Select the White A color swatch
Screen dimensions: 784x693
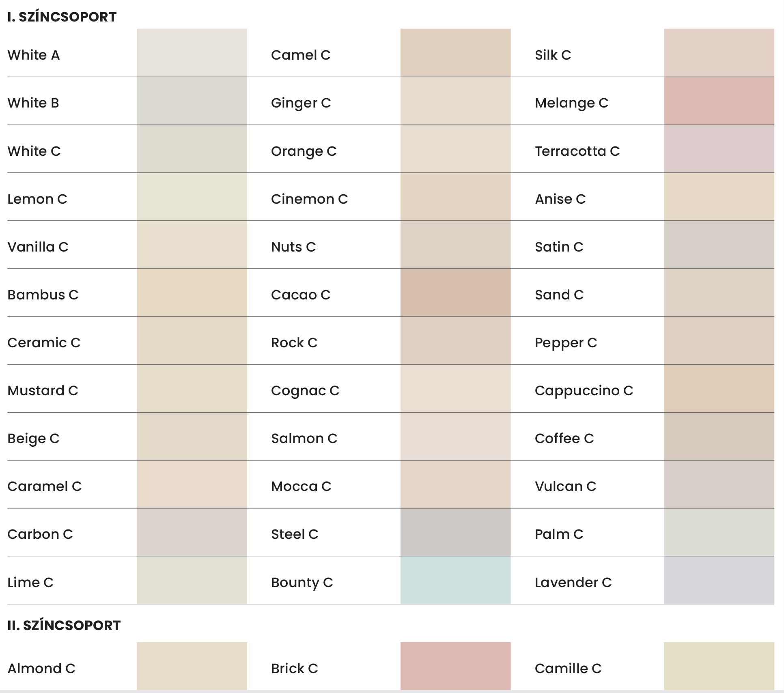coord(192,53)
